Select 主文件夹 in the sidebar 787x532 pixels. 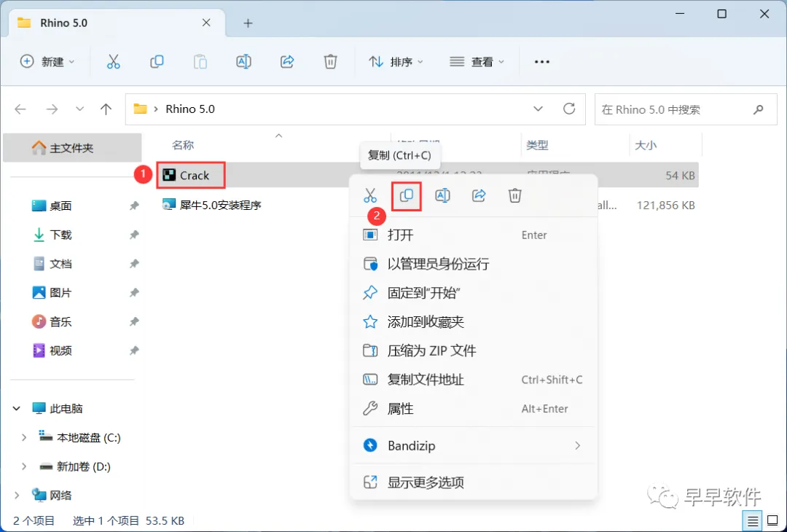72,148
